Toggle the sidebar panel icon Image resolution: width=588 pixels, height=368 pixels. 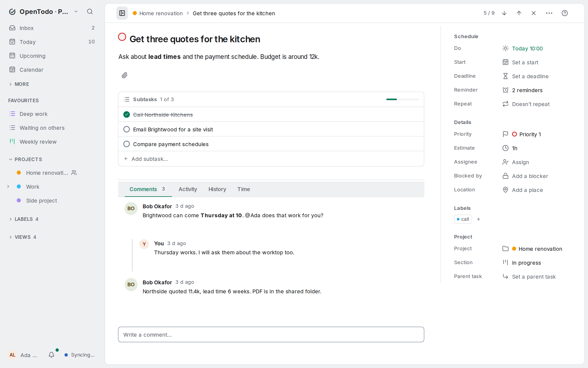[122, 13]
